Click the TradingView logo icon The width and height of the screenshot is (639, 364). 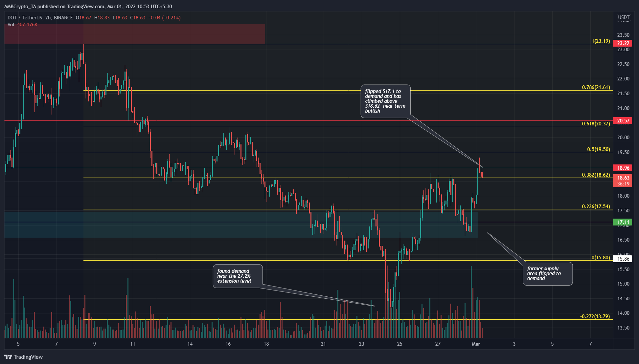click(10, 357)
